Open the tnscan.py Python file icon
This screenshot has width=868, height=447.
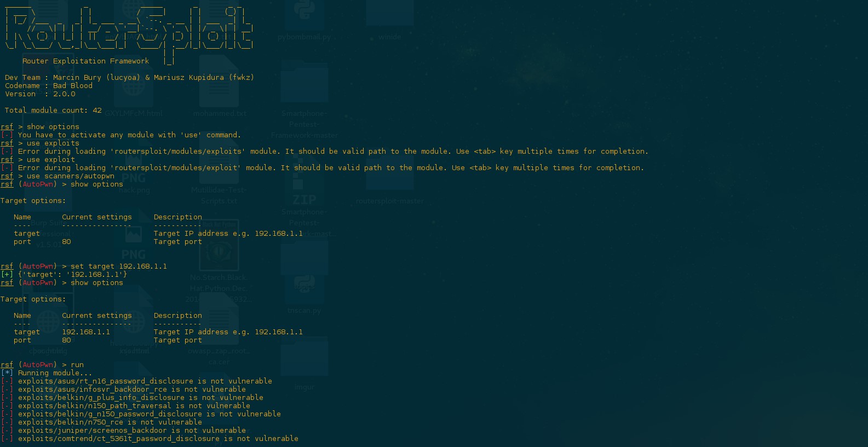click(304, 283)
